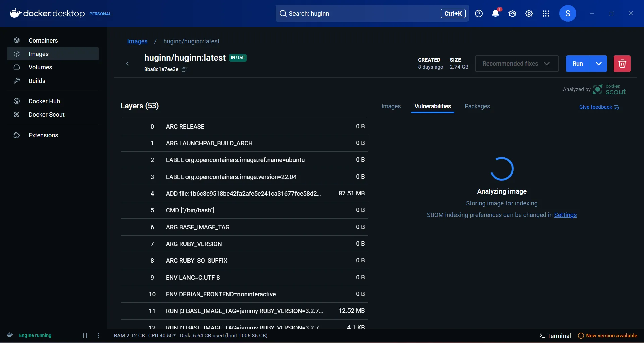Screen dimensions: 644x343
Task: Click the Volumes menu label
Action: pyautogui.click(x=40, y=67)
